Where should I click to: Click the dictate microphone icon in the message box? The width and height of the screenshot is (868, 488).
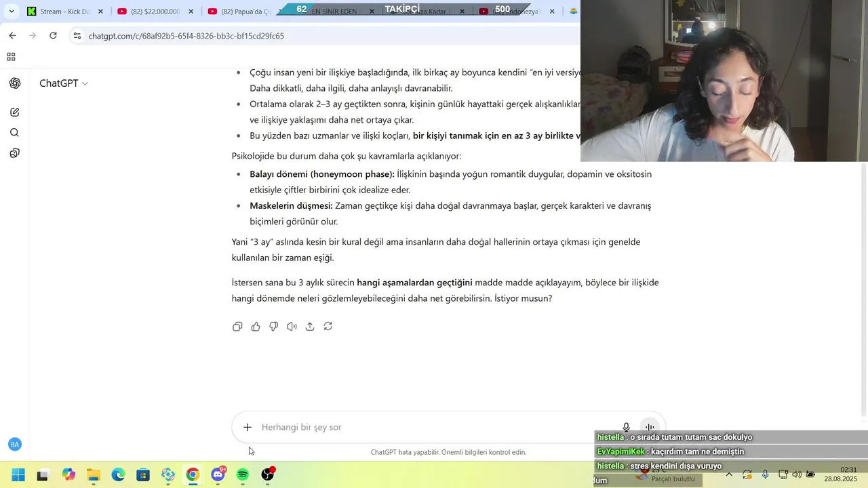(x=627, y=427)
